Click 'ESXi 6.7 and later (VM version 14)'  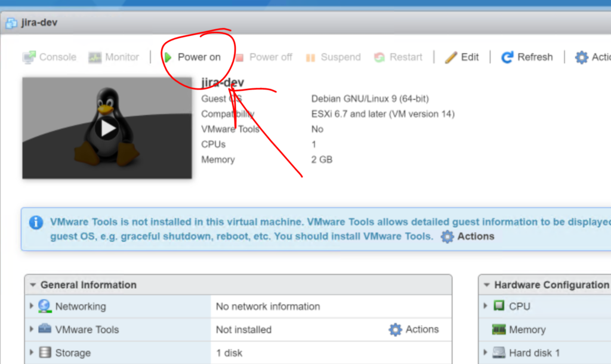pyautogui.click(x=382, y=114)
